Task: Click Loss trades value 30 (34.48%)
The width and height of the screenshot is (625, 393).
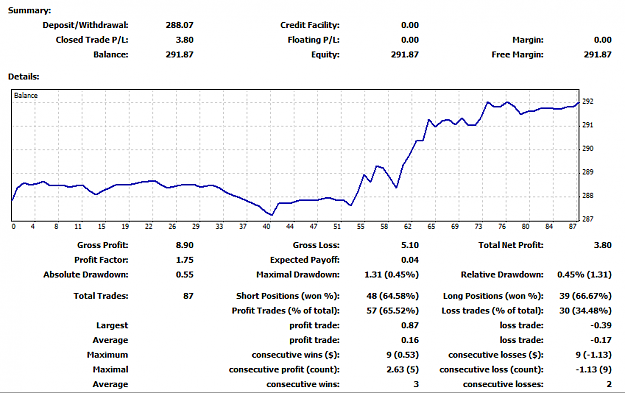Action: click(x=586, y=311)
